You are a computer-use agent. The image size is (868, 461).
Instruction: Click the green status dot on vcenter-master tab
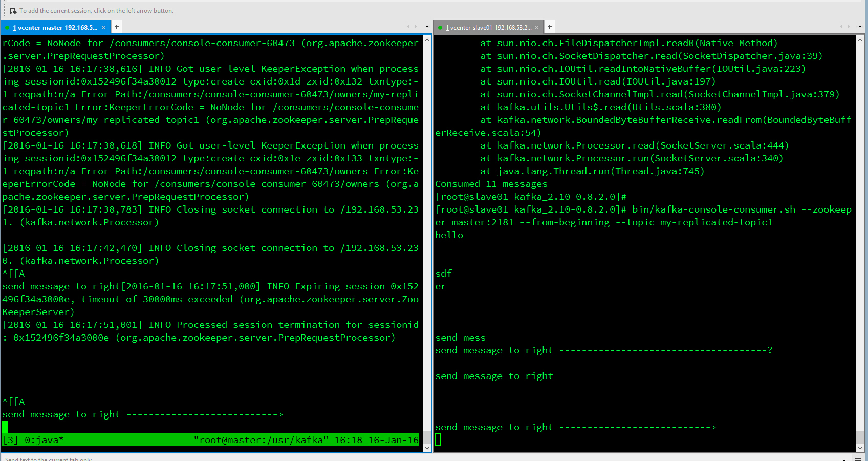point(7,28)
